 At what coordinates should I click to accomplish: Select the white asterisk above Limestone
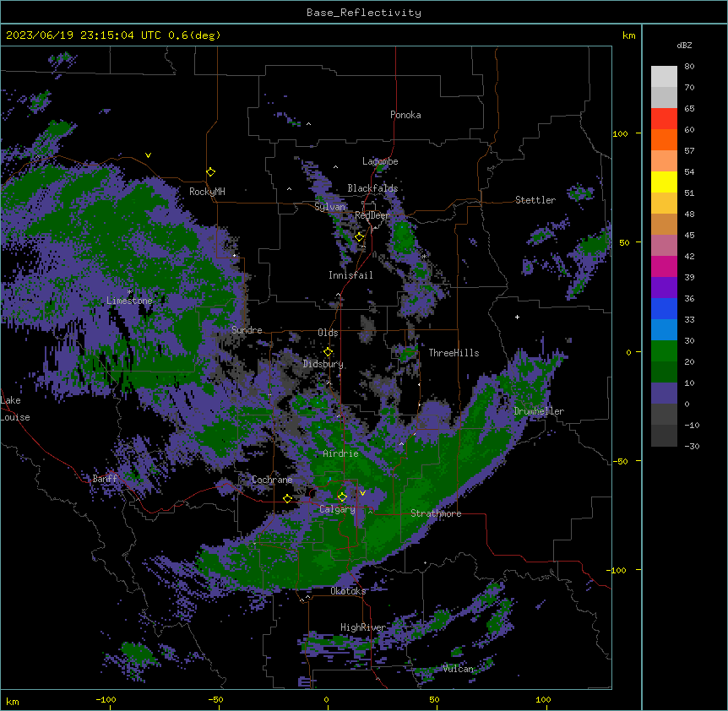pos(130,292)
